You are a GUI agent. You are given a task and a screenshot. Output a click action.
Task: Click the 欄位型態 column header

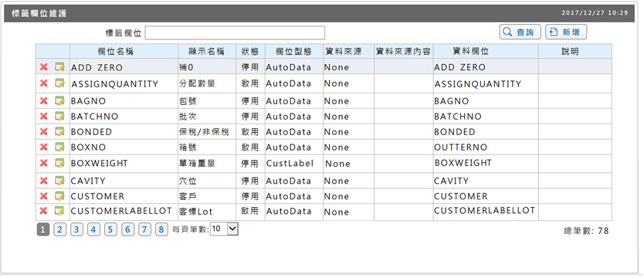click(x=294, y=51)
